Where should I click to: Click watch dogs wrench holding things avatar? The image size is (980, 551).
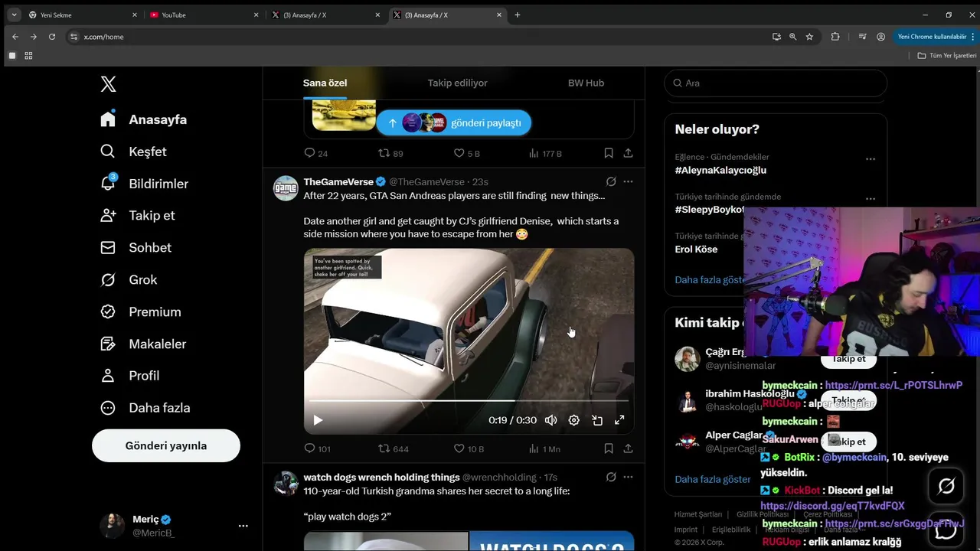[286, 484]
